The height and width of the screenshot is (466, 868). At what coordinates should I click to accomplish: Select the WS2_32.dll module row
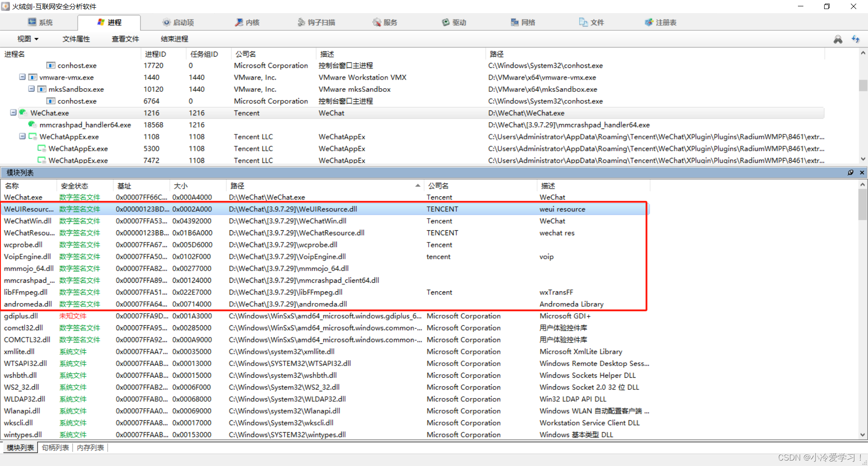click(325, 387)
